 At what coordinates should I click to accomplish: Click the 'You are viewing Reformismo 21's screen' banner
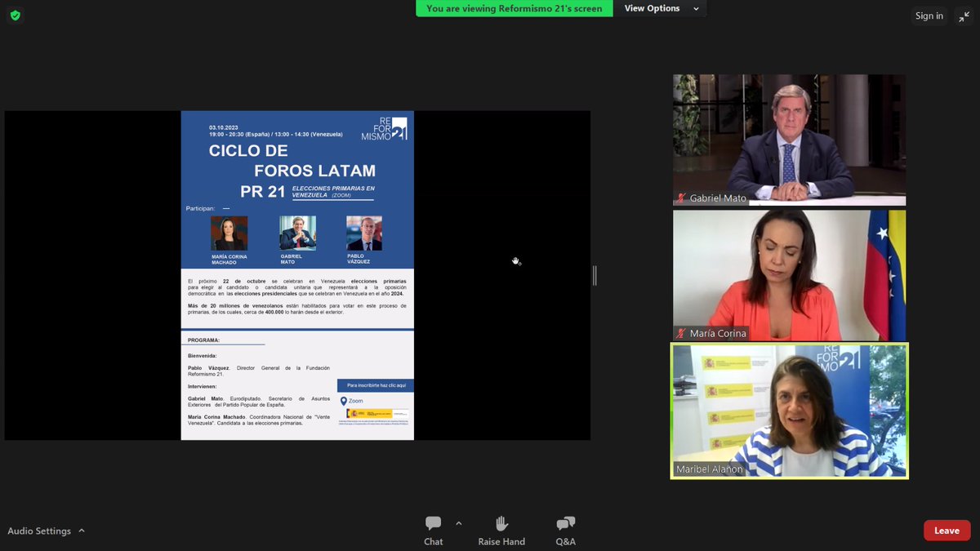(x=514, y=8)
